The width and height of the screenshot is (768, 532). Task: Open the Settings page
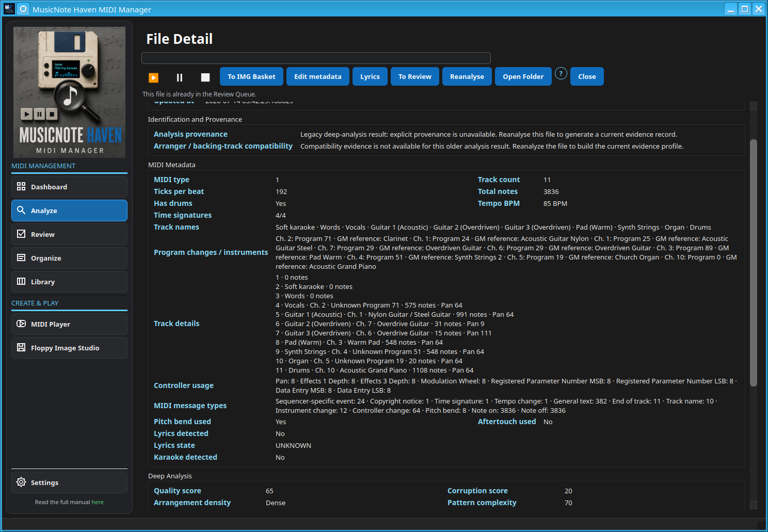69,482
